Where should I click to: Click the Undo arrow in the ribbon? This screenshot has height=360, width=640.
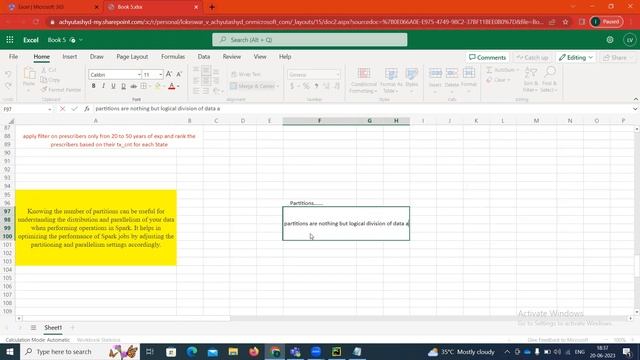tap(8, 74)
